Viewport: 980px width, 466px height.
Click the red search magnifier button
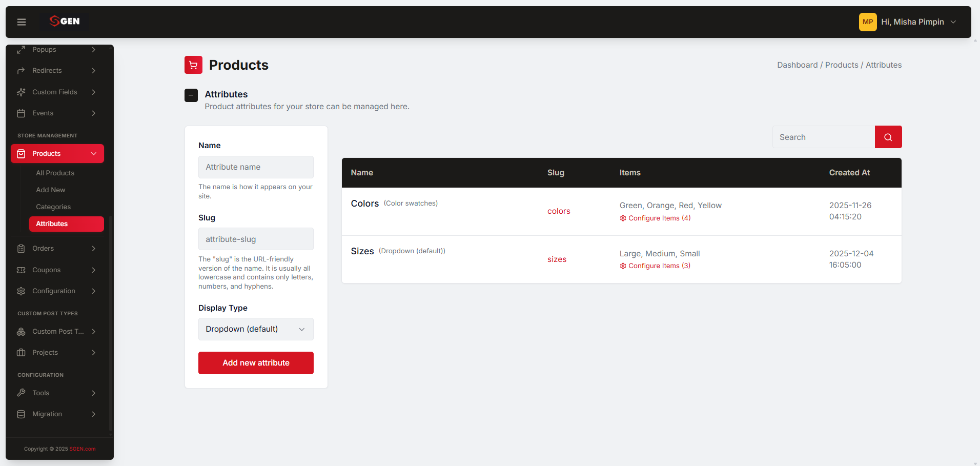888,137
